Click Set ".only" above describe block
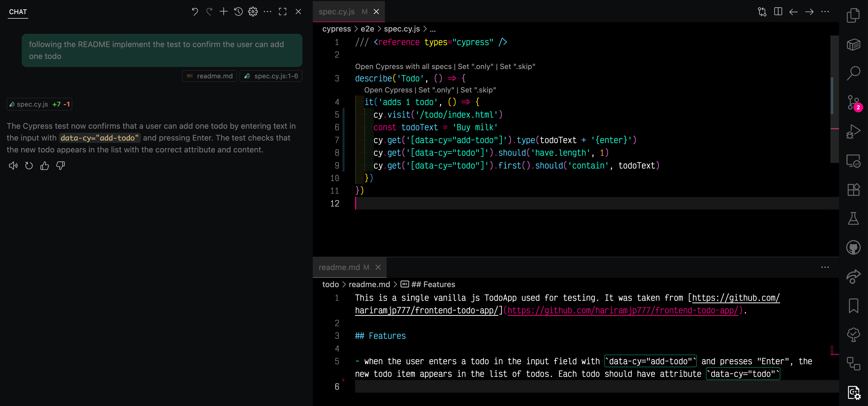 (x=475, y=67)
